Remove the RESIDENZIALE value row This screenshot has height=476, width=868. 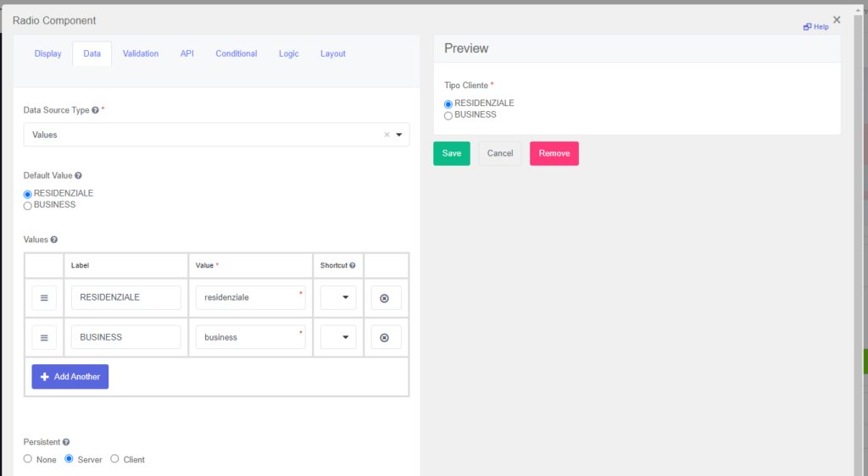[385, 298]
